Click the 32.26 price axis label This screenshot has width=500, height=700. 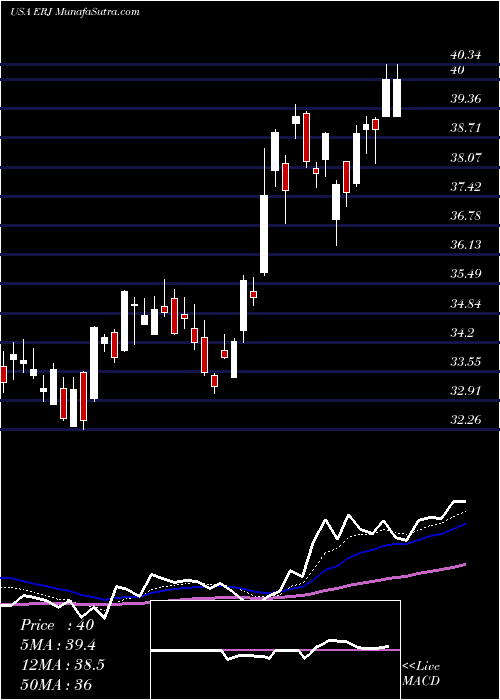pyautogui.click(x=466, y=420)
